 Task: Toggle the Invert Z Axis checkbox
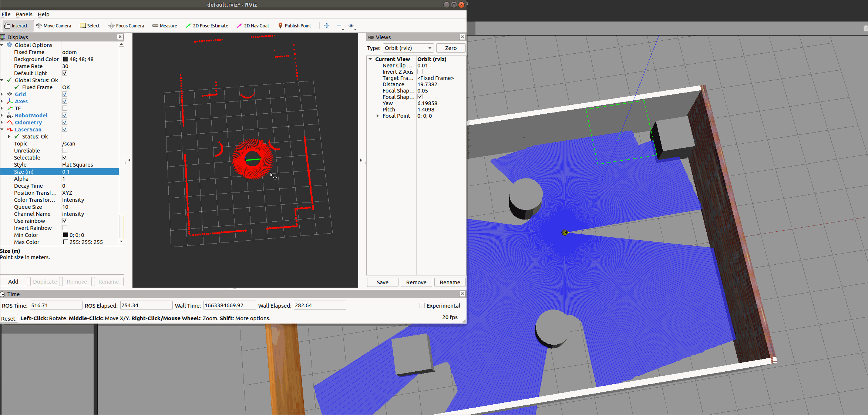tap(420, 72)
